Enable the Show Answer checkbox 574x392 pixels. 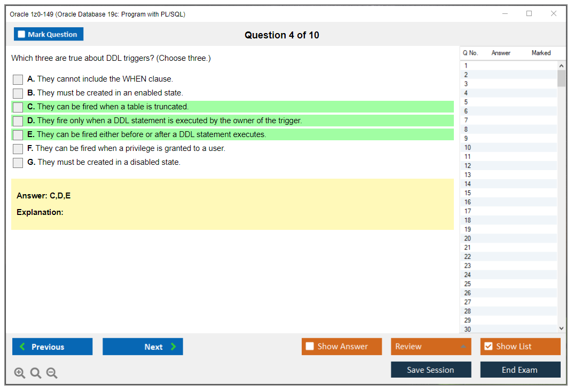(x=310, y=347)
